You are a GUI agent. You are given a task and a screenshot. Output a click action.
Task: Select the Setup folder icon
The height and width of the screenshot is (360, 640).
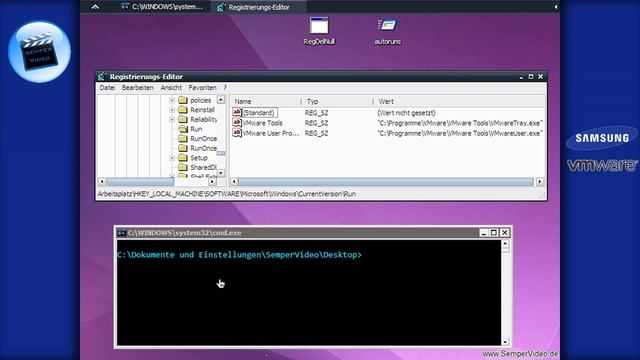[183, 158]
